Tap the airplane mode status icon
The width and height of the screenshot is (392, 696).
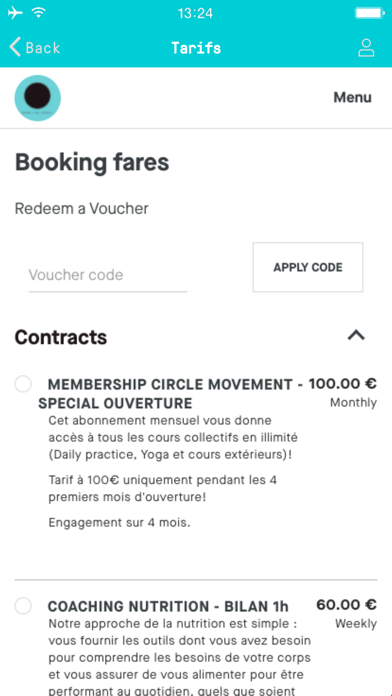pyautogui.click(x=15, y=13)
